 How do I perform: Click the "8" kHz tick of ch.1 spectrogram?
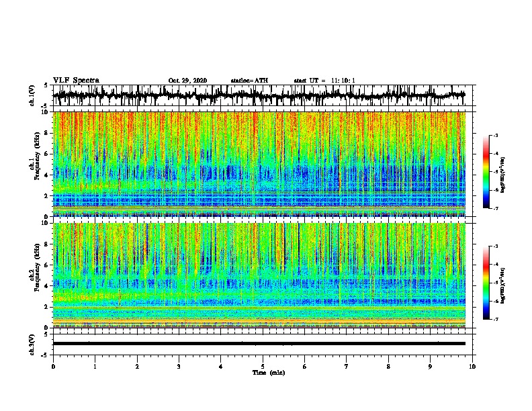click(x=47, y=133)
